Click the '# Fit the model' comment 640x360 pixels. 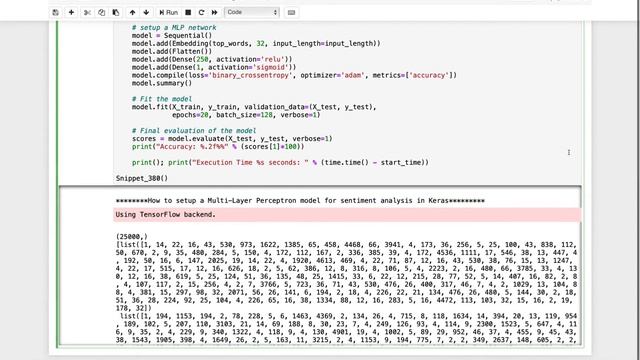(162, 99)
